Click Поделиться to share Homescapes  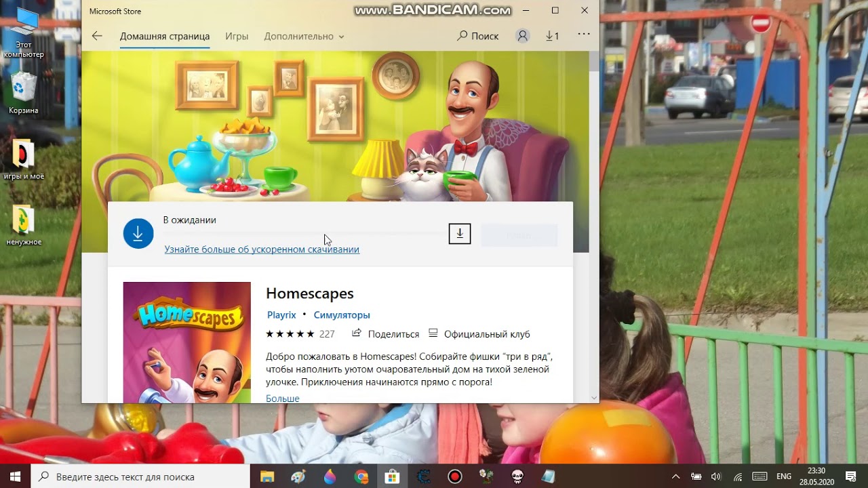pos(386,334)
